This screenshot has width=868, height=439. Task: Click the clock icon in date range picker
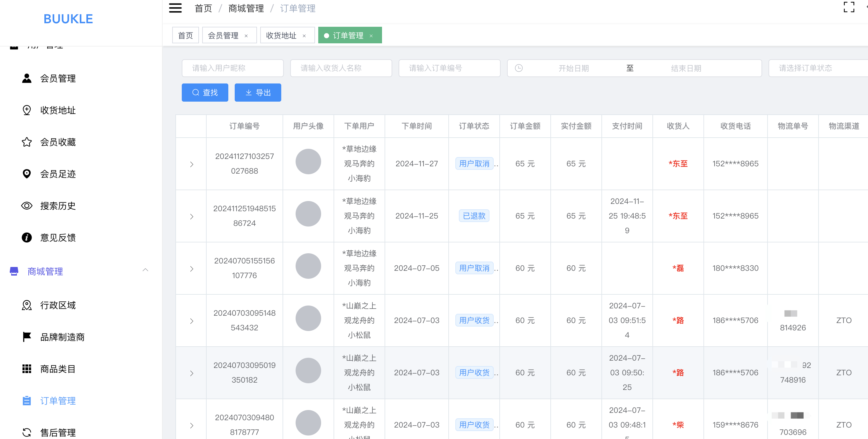click(x=519, y=68)
